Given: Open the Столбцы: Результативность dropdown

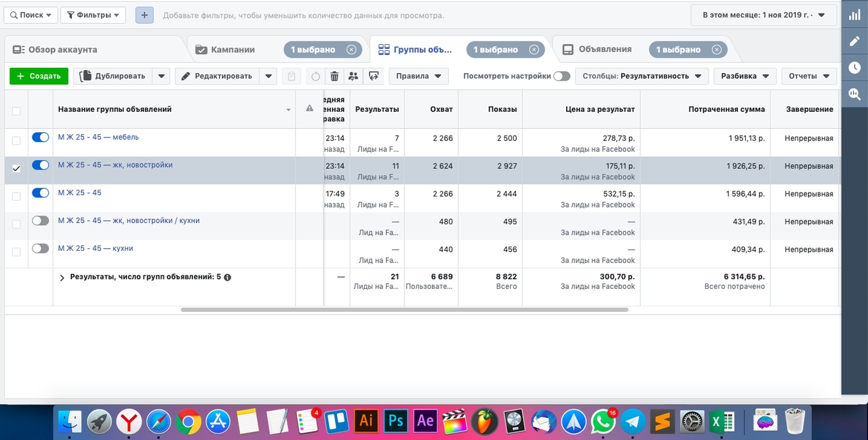Looking at the screenshot, I should click(642, 76).
